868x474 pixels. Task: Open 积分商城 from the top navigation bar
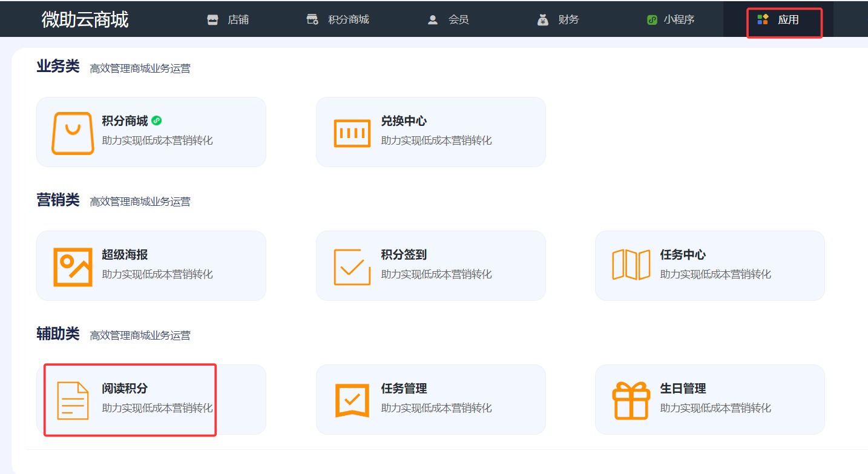(348, 20)
